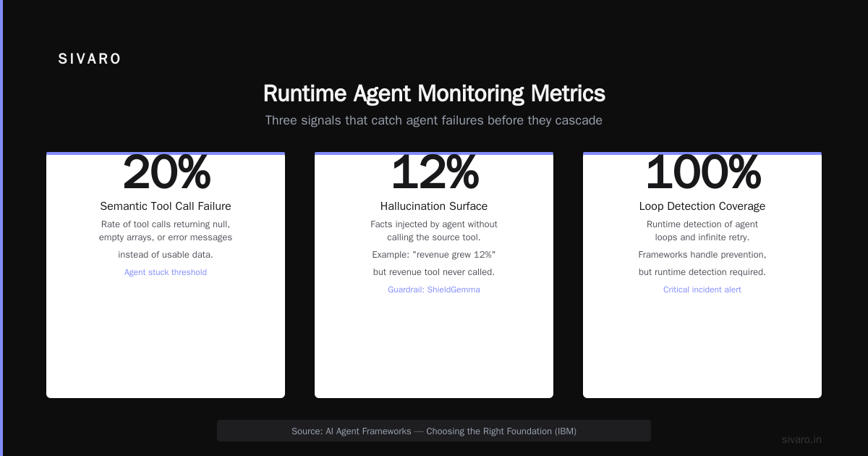Viewport: 868px width, 456px height.
Task: Click the 'Loop Detection Coverage' heading
Action: (702, 206)
